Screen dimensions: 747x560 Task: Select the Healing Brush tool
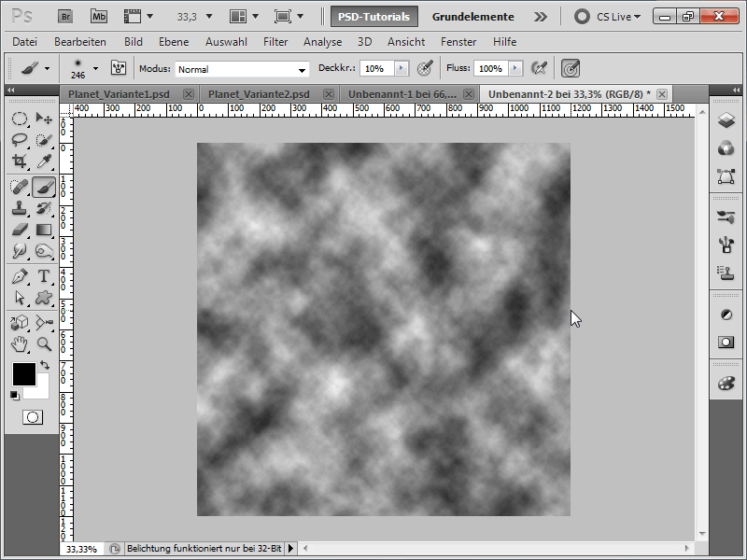pos(19,187)
